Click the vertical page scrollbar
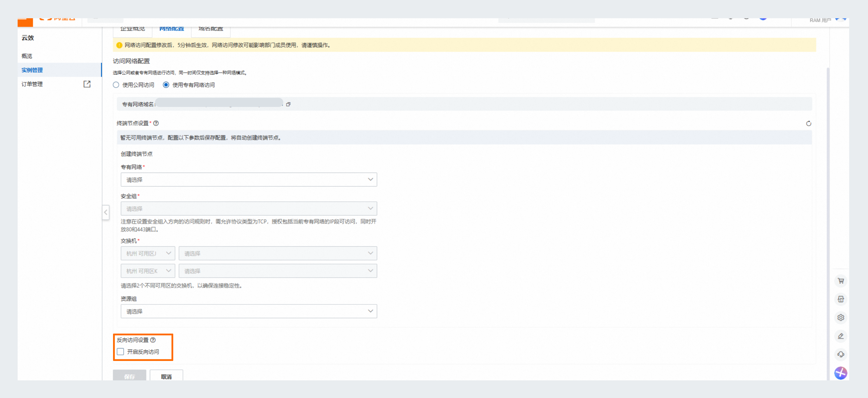Viewport: 868px width, 398px height. (x=828, y=224)
